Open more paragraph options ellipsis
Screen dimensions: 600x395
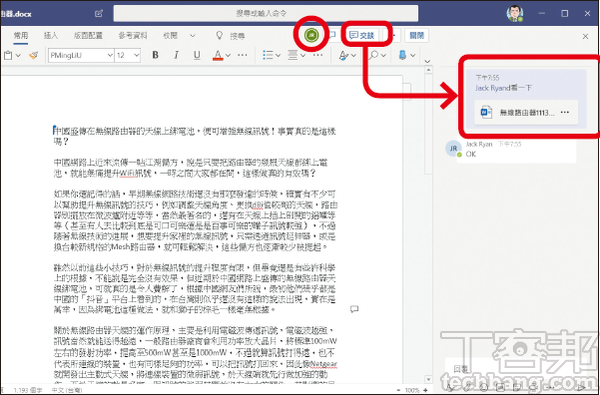point(318,55)
